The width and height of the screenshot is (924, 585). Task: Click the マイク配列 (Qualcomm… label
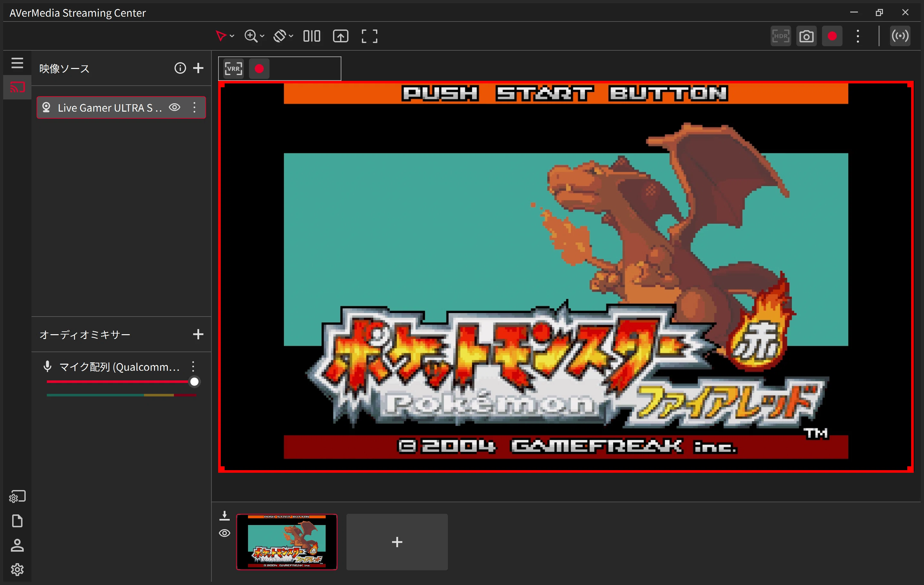[x=119, y=367]
